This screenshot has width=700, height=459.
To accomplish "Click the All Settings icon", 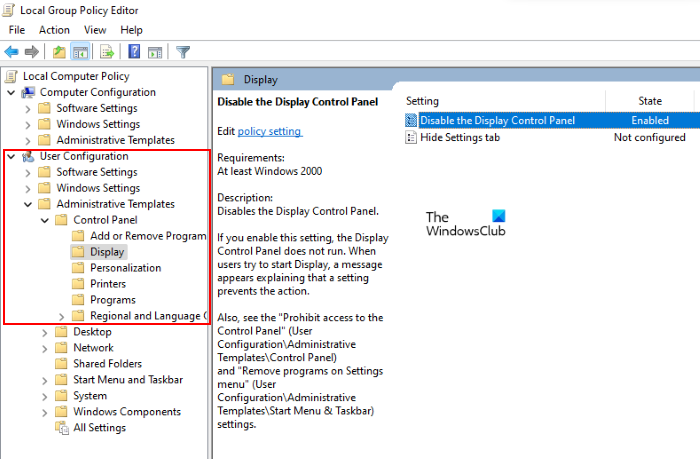I will pyautogui.click(x=61, y=427).
